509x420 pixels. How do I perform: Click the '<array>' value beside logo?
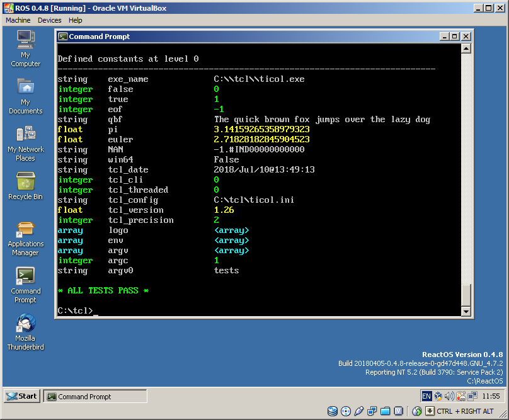231,230
